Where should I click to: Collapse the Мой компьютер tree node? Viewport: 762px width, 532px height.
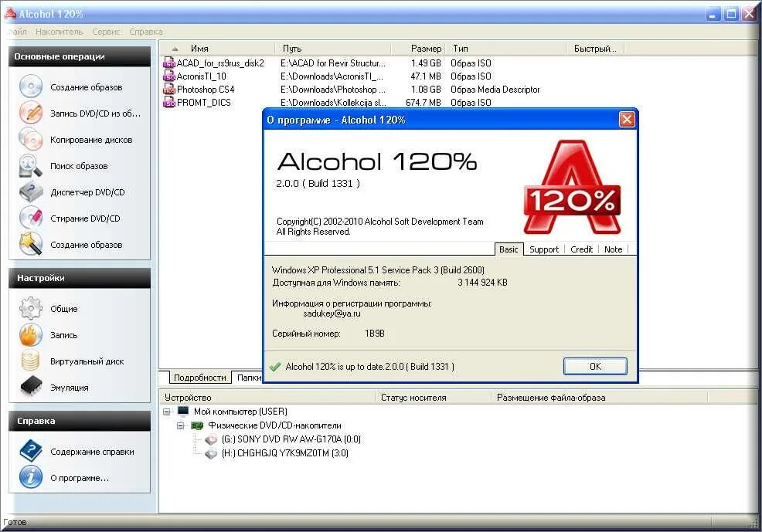[167, 412]
